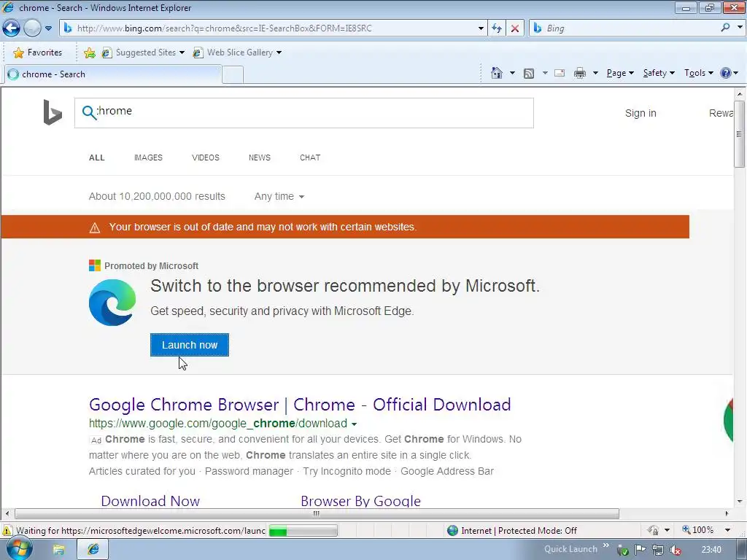The image size is (747, 560).
Task: Expand the google.com URL dropdown arrow
Action: click(354, 424)
